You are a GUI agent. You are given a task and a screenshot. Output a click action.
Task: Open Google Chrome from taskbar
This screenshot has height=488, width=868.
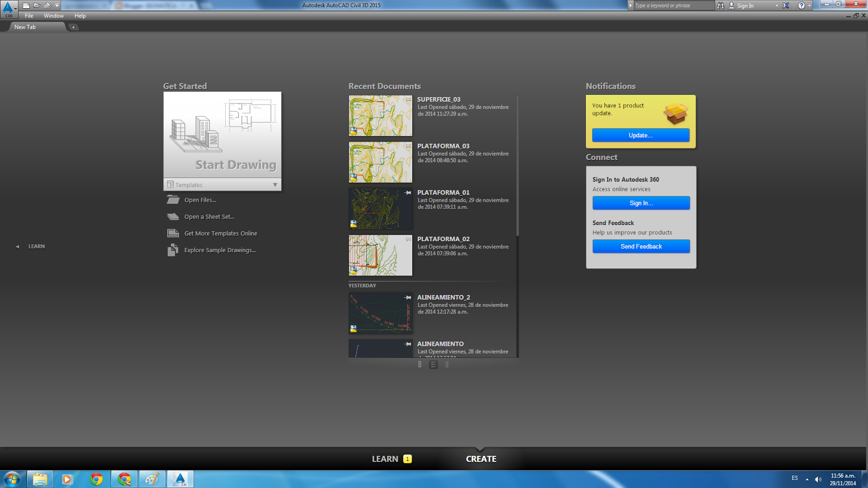[97, 479]
